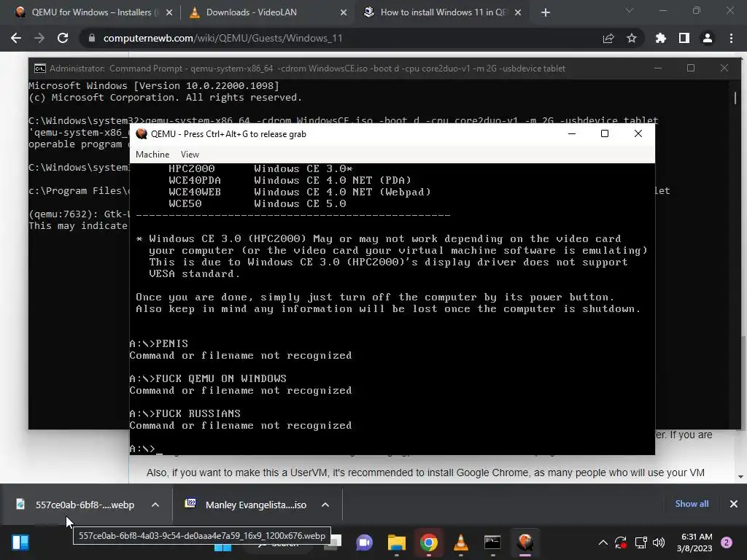Show hidden system tray icons
This screenshot has width=747, height=560.
coord(603,542)
